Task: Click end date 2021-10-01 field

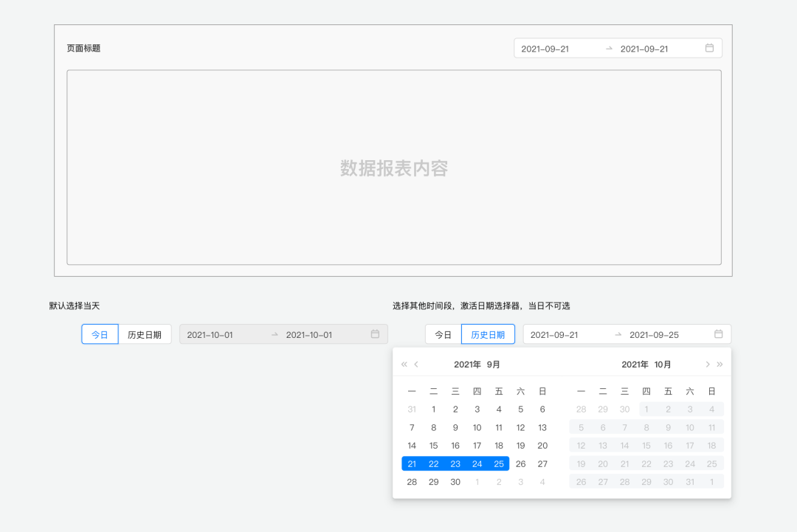Action: pyautogui.click(x=309, y=335)
